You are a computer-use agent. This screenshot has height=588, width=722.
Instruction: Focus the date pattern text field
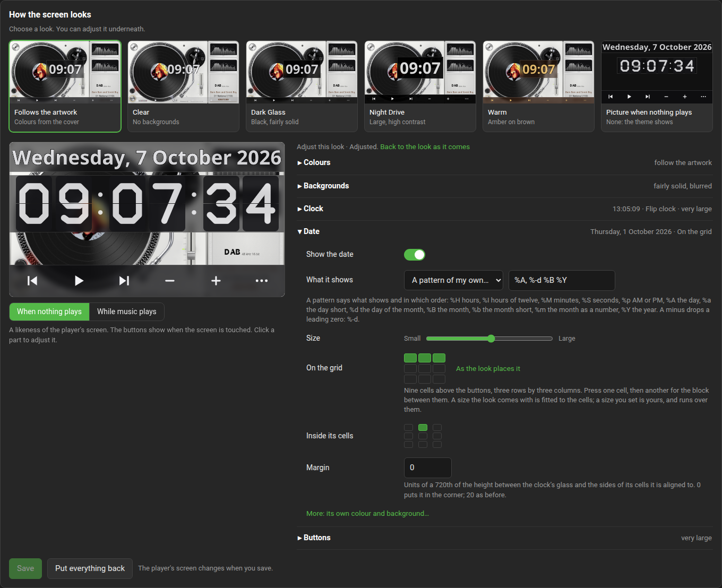(562, 280)
